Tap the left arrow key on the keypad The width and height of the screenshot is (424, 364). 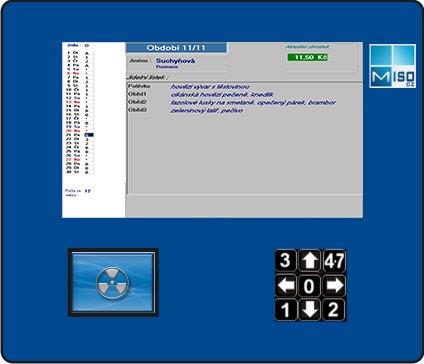286,286
